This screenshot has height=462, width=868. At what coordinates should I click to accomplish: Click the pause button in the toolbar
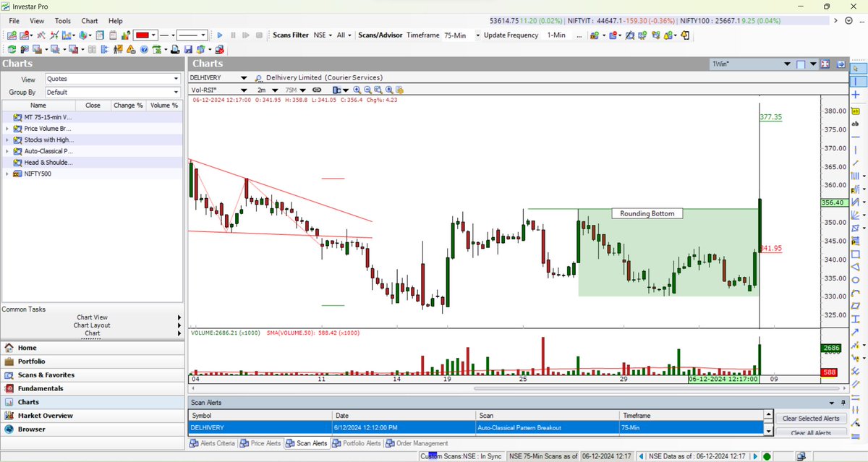(233, 35)
